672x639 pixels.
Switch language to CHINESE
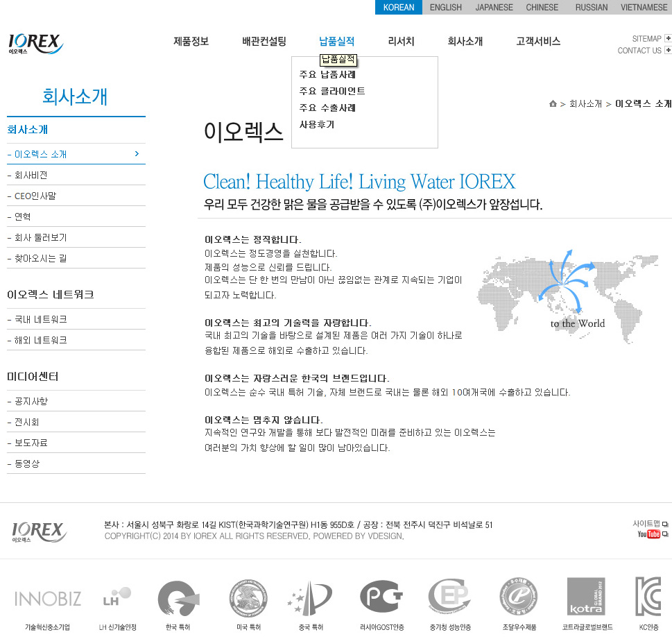pyautogui.click(x=542, y=8)
